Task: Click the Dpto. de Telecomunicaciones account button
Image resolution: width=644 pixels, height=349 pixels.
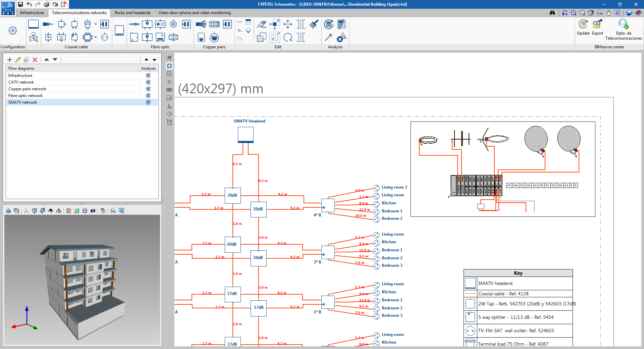Action: [624, 30]
